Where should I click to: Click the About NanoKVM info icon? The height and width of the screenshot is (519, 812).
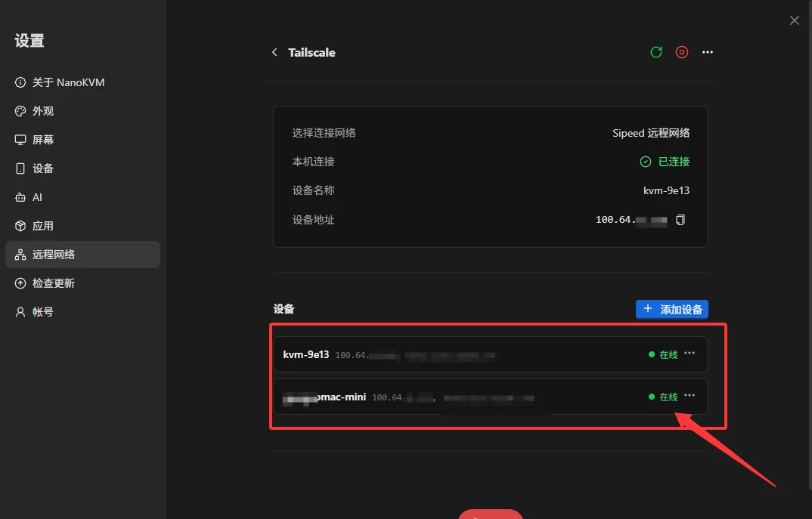pyautogui.click(x=20, y=82)
